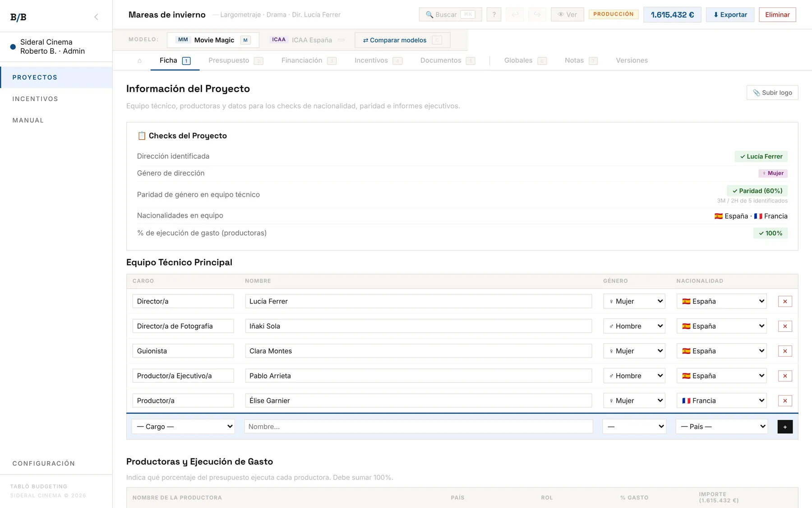The image size is (812, 508).
Task: Undo the last change
Action: point(515,14)
